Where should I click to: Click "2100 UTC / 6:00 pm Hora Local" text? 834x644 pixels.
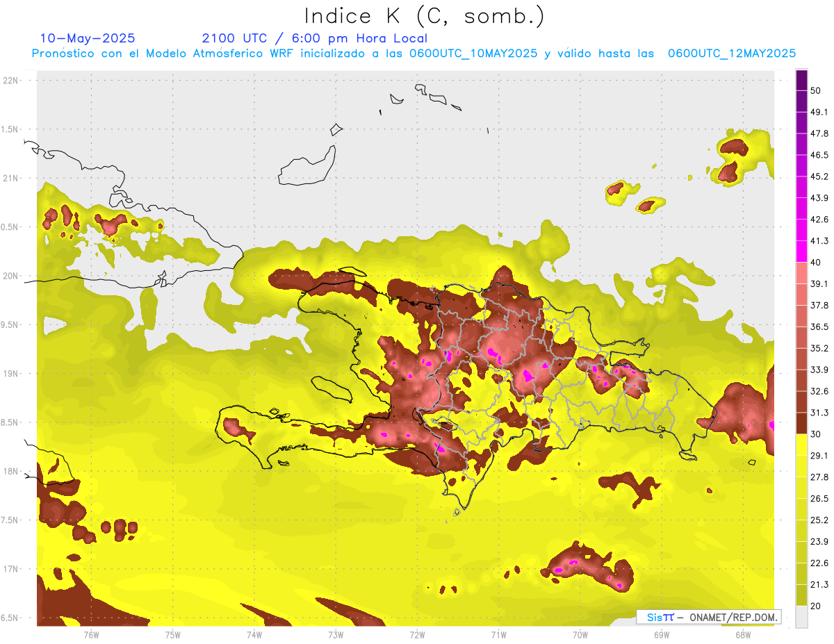click(x=314, y=38)
